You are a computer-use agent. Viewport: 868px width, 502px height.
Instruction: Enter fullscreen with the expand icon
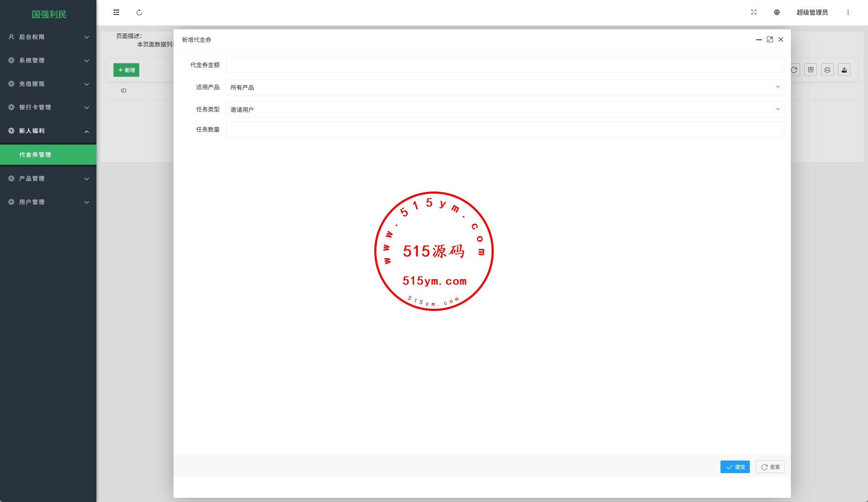coord(754,13)
